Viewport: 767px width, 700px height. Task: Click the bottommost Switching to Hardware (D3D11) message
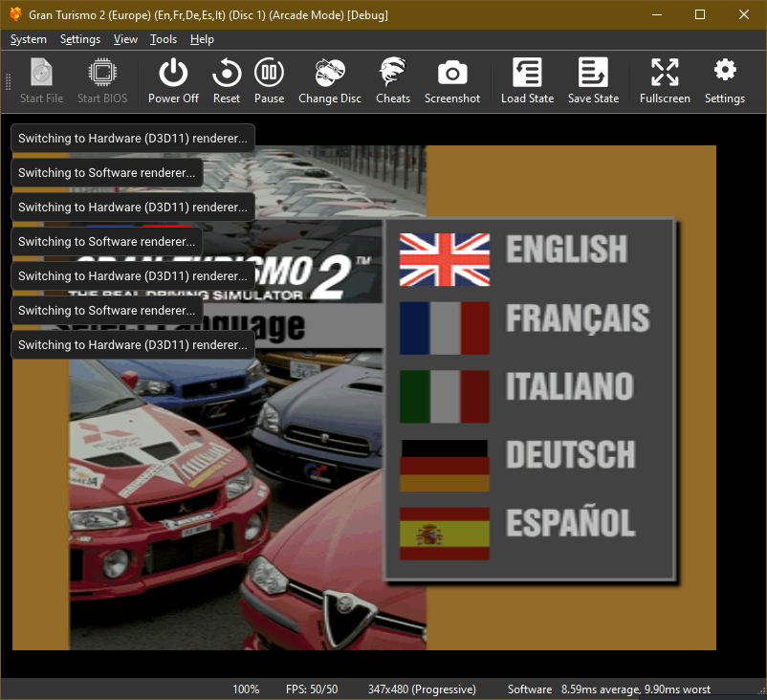point(133,345)
